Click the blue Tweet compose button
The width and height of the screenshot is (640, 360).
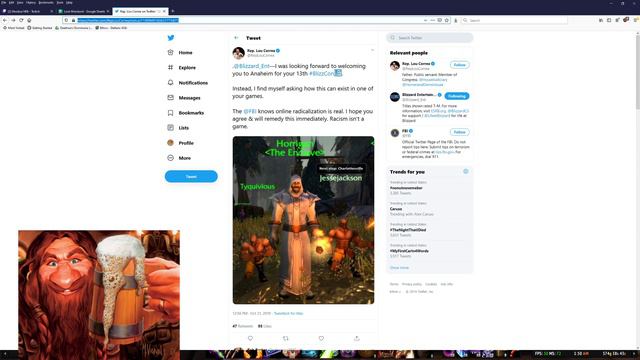coord(191,176)
